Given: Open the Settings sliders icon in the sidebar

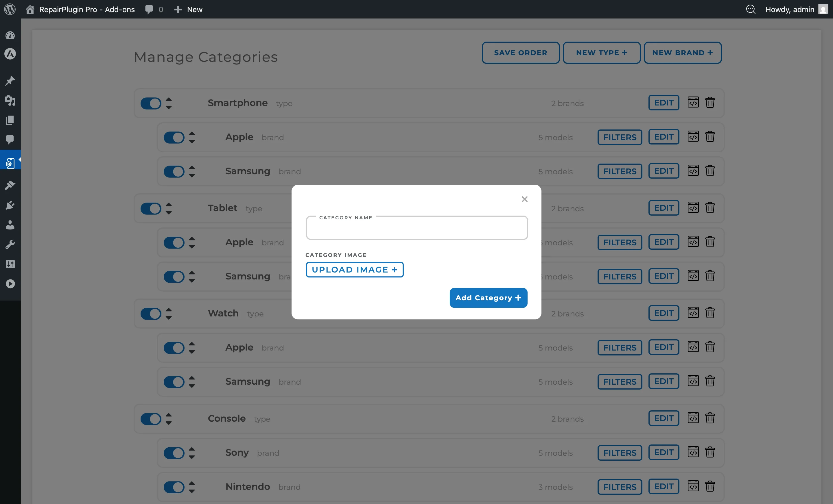Looking at the screenshot, I should pos(10,264).
